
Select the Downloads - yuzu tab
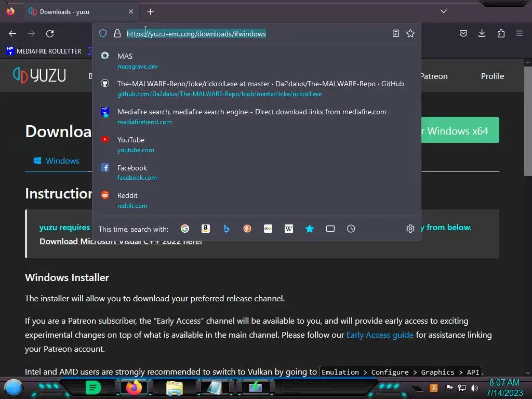(81, 11)
